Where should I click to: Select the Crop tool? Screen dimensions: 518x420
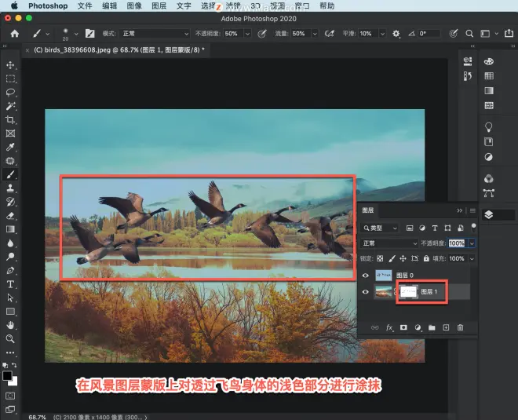pyautogui.click(x=10, y=119)
